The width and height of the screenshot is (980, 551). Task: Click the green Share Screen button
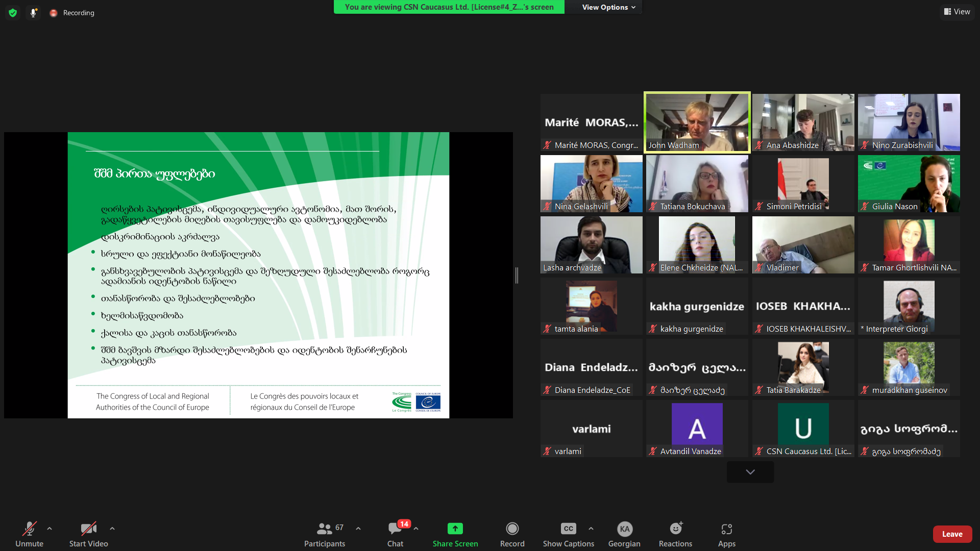[455, 534]
